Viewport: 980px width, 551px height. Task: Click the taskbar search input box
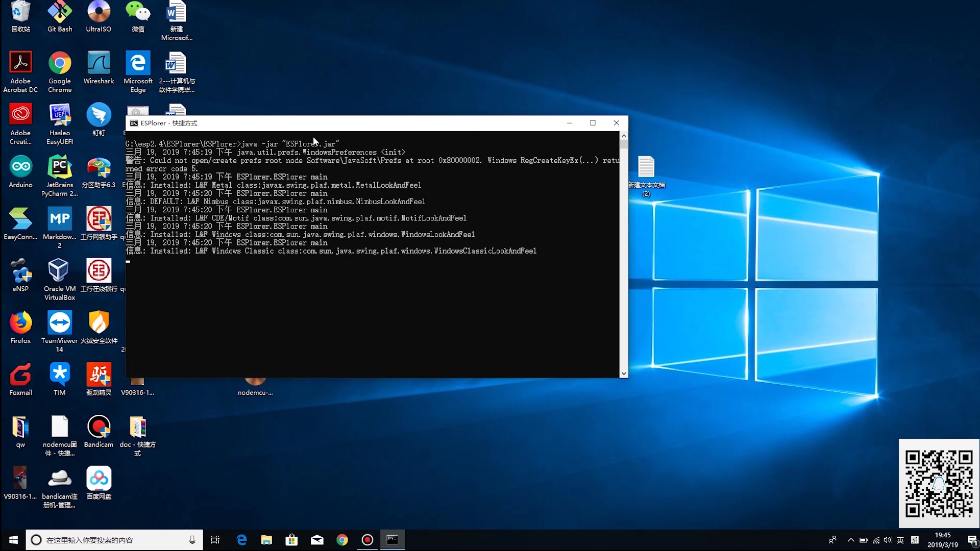point(114,540)
